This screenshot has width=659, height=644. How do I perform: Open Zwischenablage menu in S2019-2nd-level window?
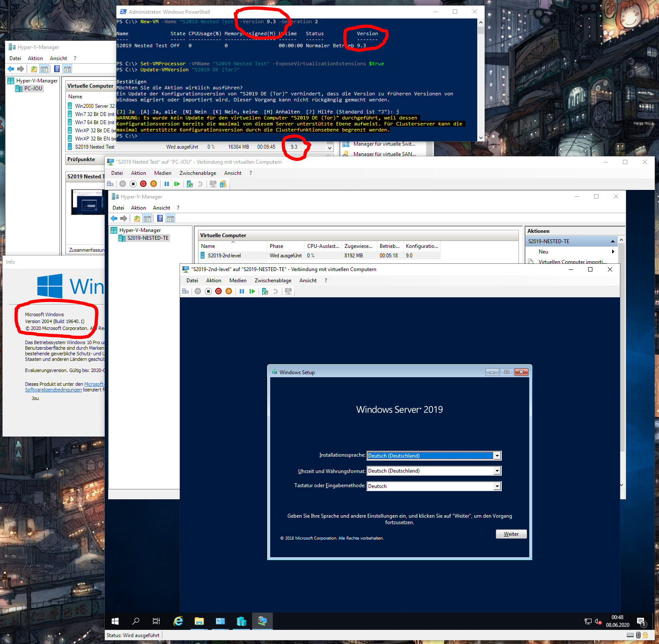pyautogui.click(x=273, y=281)
